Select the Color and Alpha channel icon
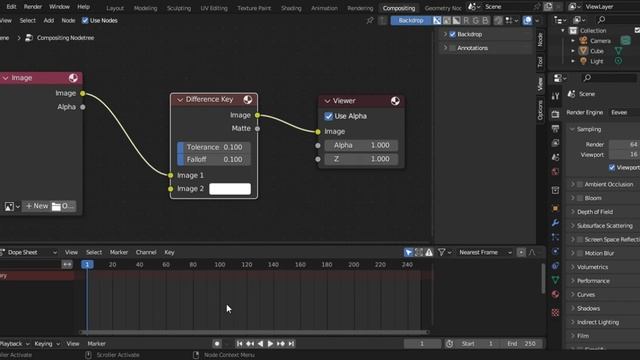The width and height of the screenshot is (640, 360). coord(437,20)
